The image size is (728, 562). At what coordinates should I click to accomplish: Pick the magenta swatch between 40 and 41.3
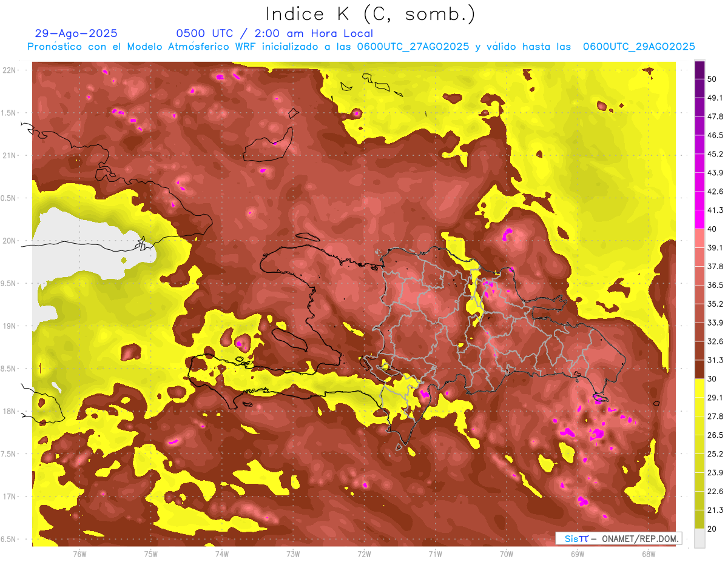(699, 219)
